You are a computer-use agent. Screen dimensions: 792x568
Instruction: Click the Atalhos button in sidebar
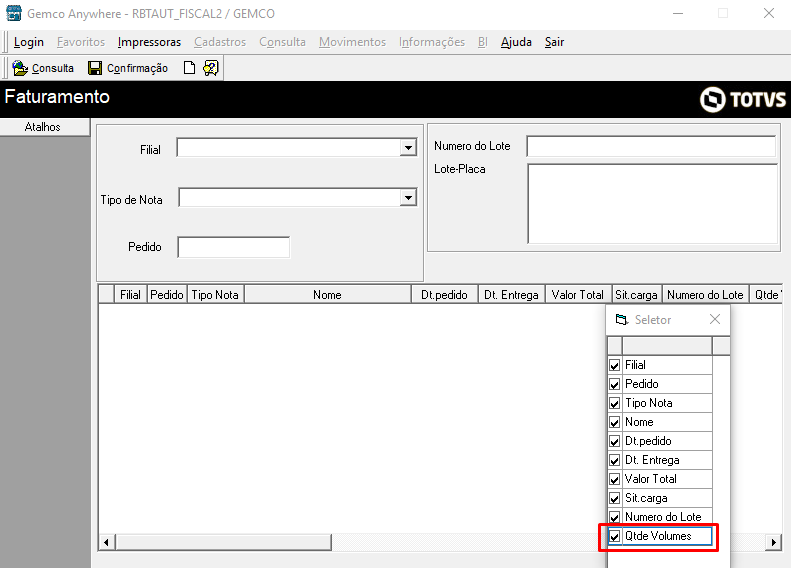pyautogui.click(x=44, y=127)
